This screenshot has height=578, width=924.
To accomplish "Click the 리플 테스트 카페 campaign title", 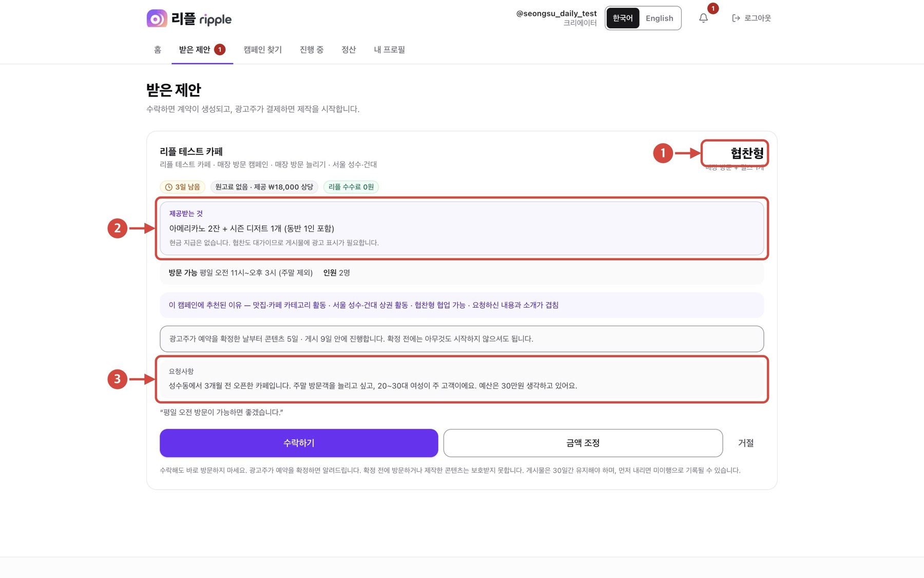I will pos(191,152).
